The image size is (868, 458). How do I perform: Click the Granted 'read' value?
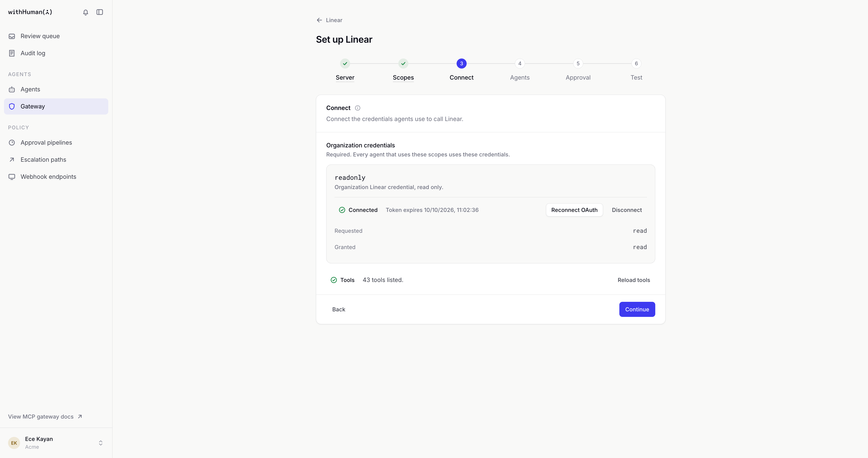point(639,247)
